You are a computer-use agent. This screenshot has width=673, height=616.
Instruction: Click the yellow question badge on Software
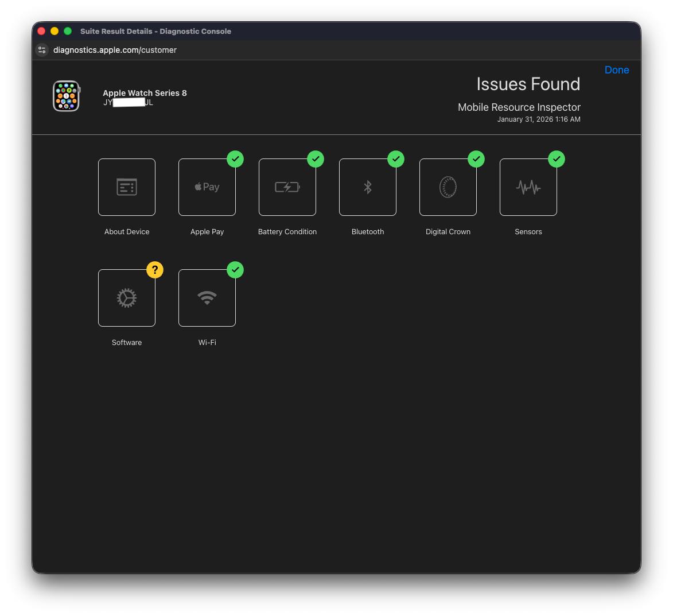[x=155, y=270]
